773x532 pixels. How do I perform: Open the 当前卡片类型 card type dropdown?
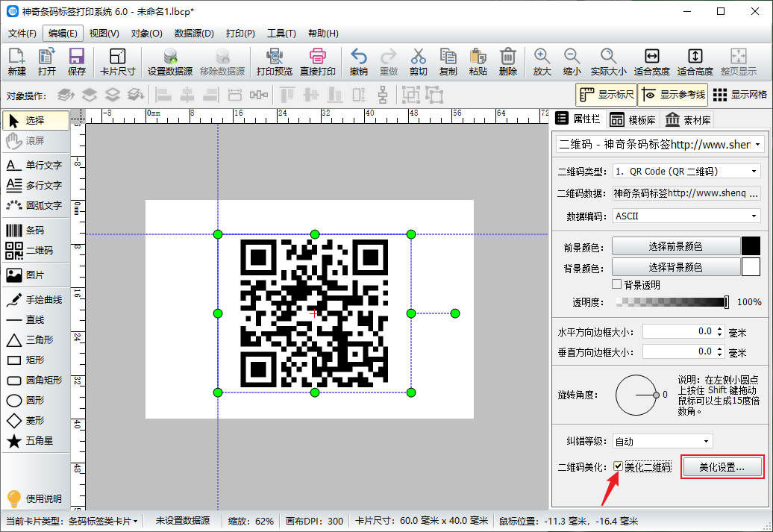104,521
